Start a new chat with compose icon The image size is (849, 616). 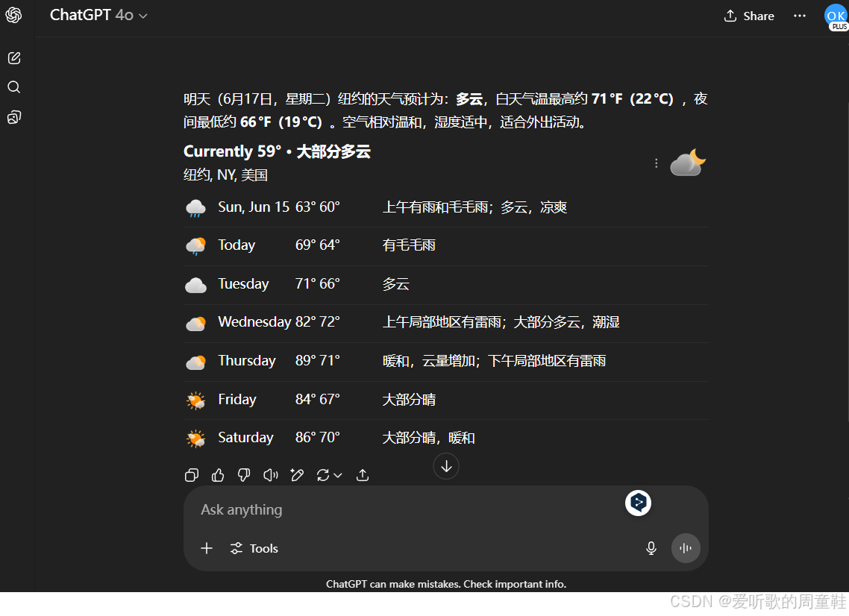(14, 58)
